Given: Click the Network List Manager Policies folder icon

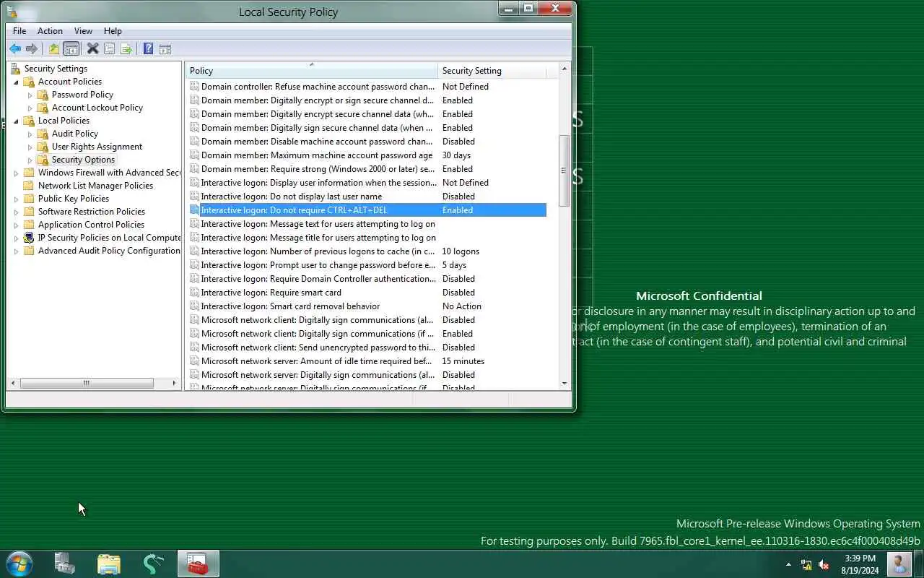Looking at the screenshot, I should click(29, 186).
